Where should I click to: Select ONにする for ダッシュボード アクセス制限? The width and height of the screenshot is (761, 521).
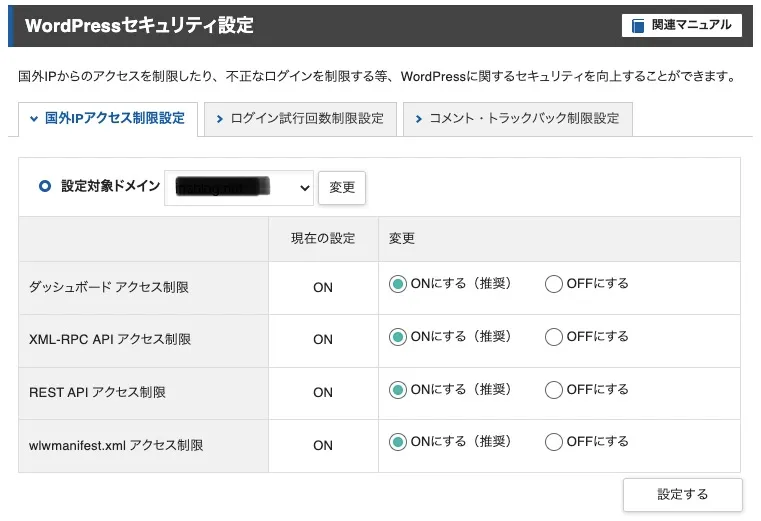click(397, 284)
